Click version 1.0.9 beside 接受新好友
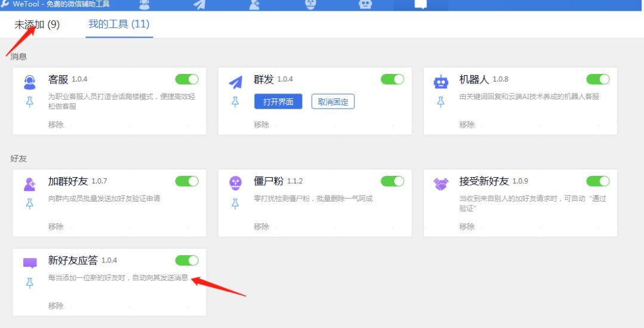 pos(521,181)
